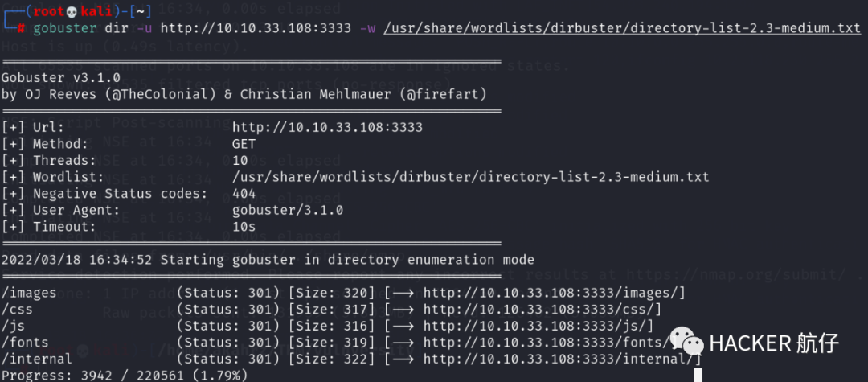Click the HACKER 航仔 watermark text
This screenshot has width=868, height=382.
[x=773, y=343]
